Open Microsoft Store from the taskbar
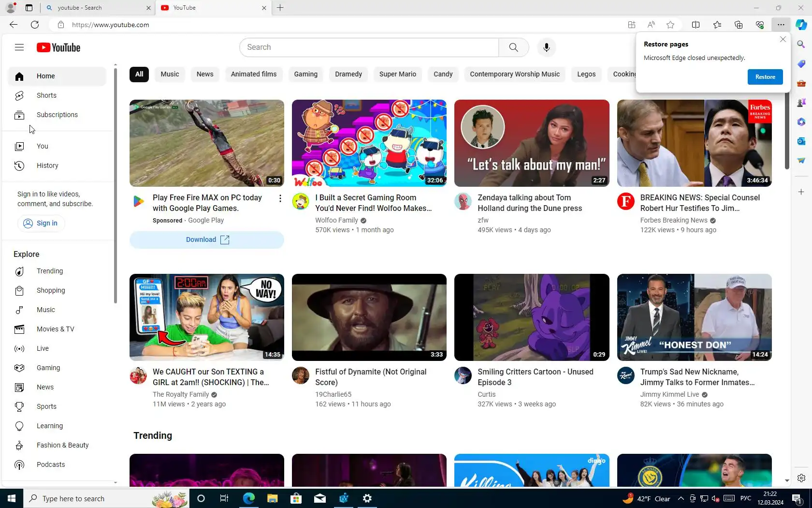Viewport: 812px width, 508px height. (296, 498)
